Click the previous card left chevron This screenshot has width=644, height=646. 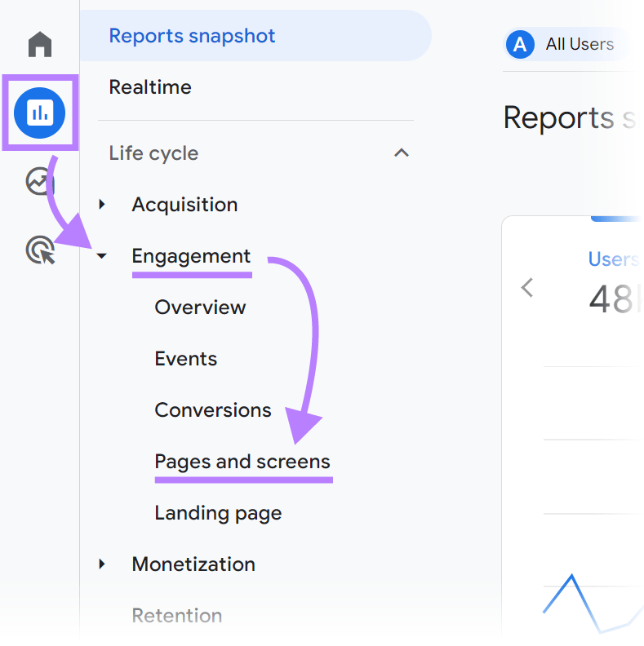pos(527,288)
